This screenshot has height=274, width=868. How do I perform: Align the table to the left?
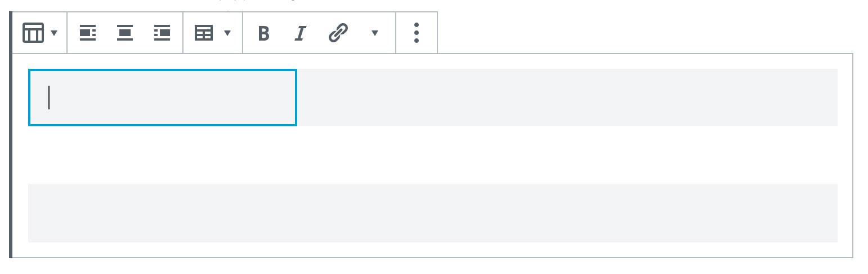pyautogui.click(x=87, y=33)
